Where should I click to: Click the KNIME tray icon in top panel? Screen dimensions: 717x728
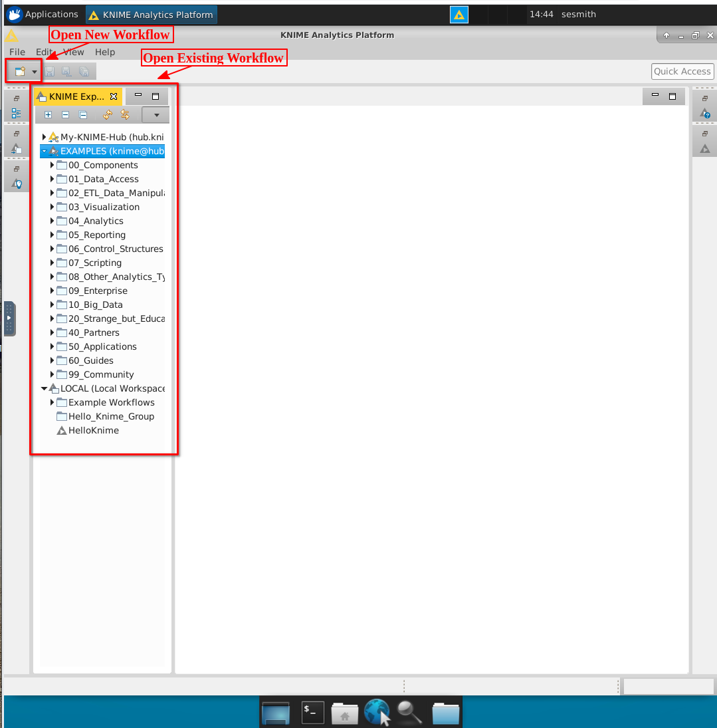[x=459, y=15]
